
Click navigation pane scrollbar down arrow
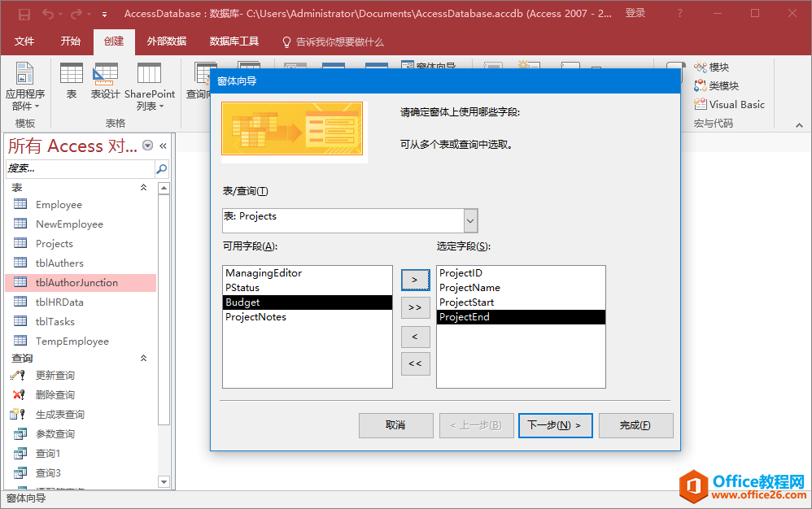[164, 481]
